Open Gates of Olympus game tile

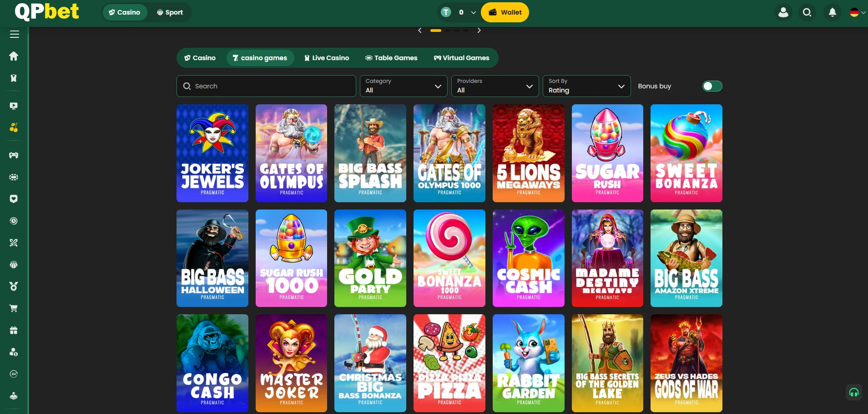click(x=291, y=153)
